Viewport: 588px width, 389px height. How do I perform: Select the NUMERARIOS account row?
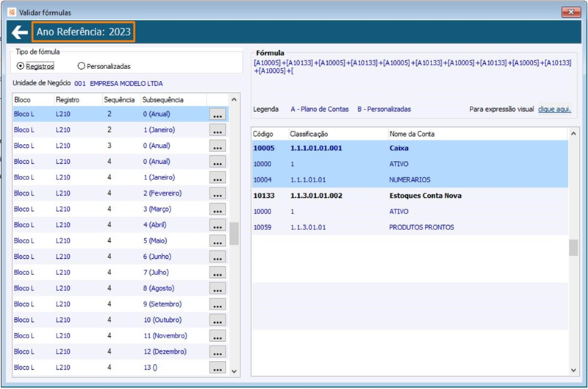tap(410, 179)
